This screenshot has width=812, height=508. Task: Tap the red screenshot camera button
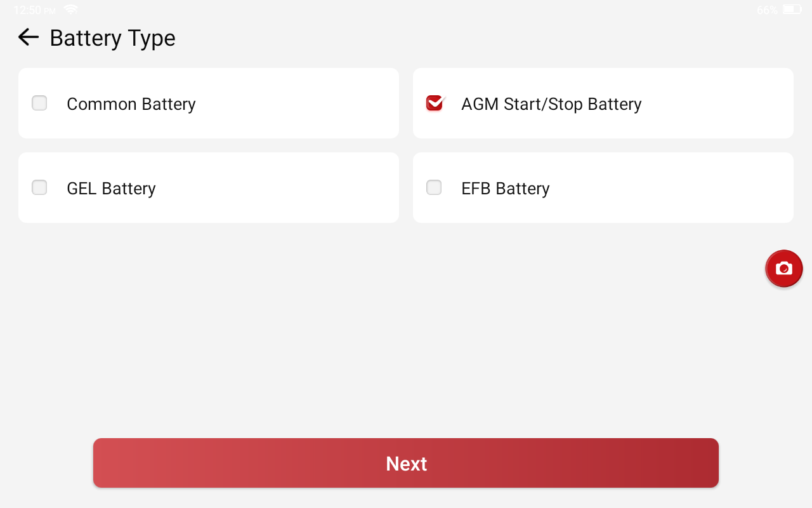[x=784, y=268]
